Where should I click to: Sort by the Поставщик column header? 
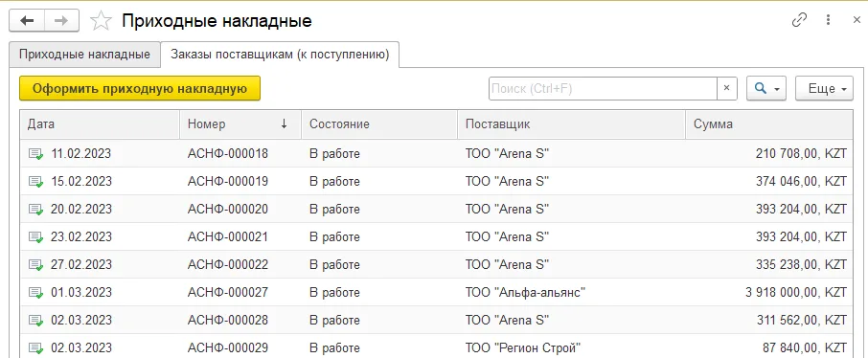click(x=572, y=123)
